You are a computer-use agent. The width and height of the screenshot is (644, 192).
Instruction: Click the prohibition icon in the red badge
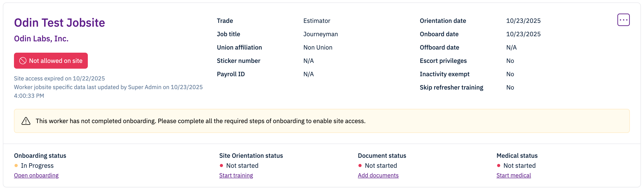pyautogui.click(x=23, y=61)
